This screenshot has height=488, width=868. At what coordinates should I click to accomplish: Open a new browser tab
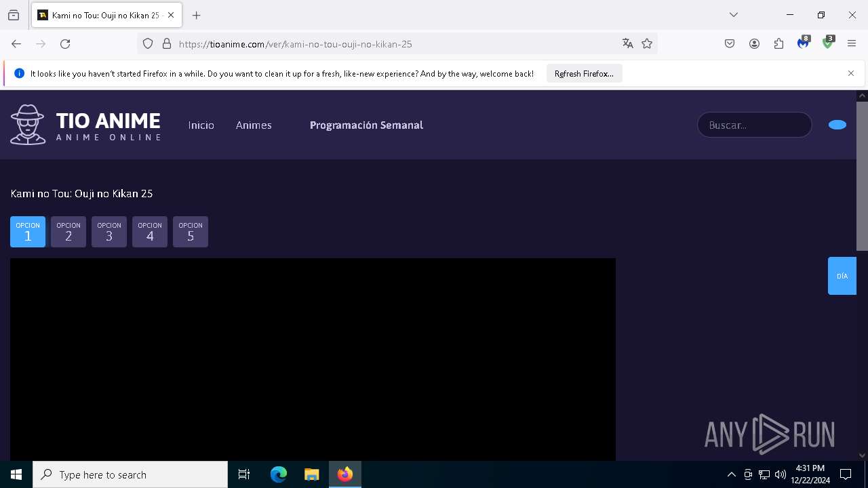(x=197, y=15)
